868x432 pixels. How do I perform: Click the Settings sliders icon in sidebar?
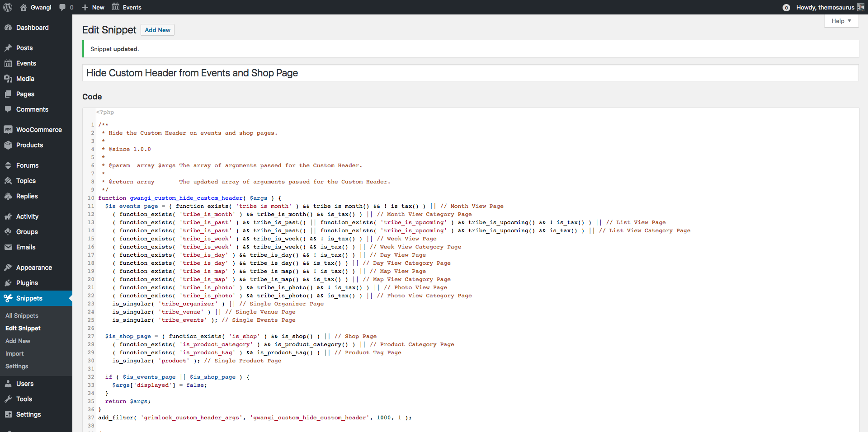point(8,414)
